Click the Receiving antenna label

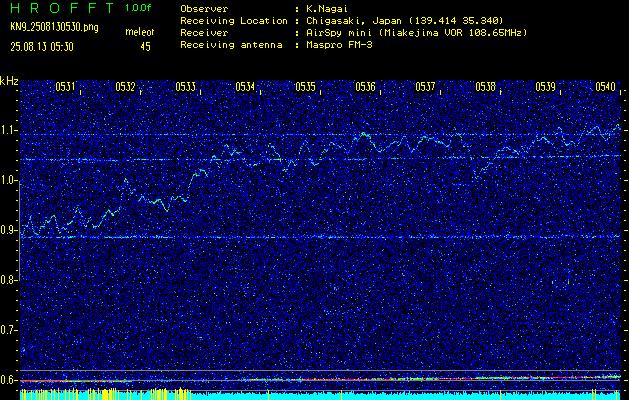231,45
